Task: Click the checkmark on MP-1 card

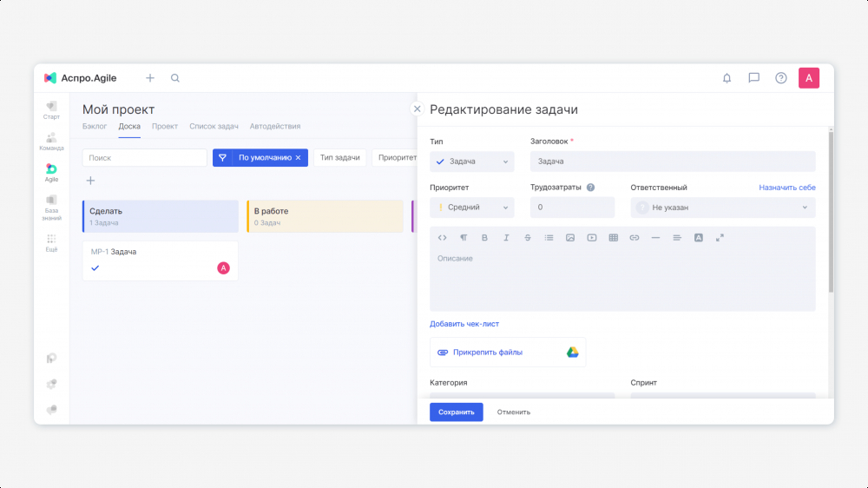Action: (95, 268)
